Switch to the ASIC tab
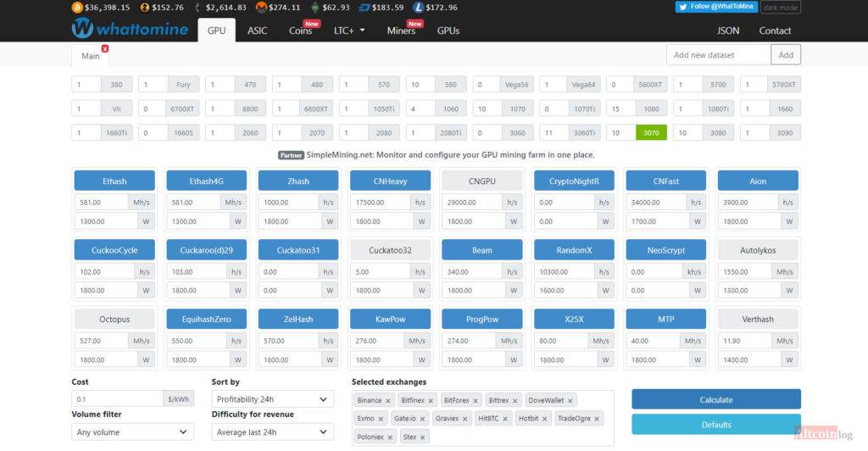The height and width of the screenshot is (451, 868). pos(257,31)
